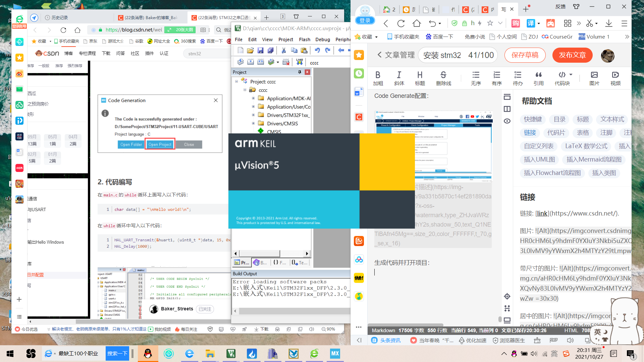Click the Open file icon in Keil toolbar

pos(250,51)
